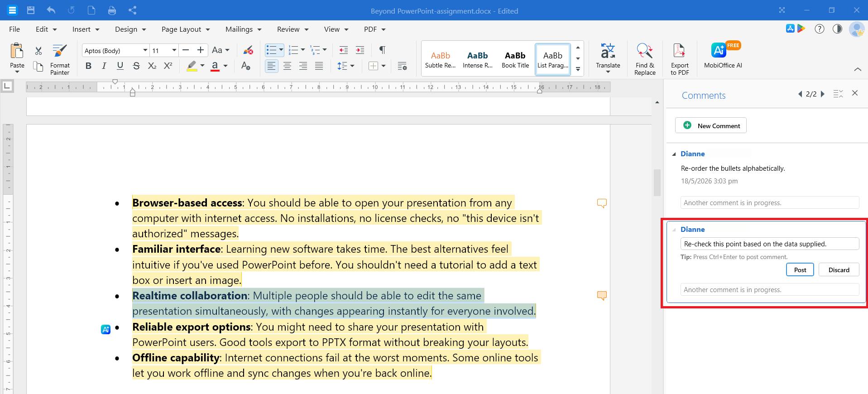Open the Translate tool
The width and height of the screenshot is (868, 394).
608,58
